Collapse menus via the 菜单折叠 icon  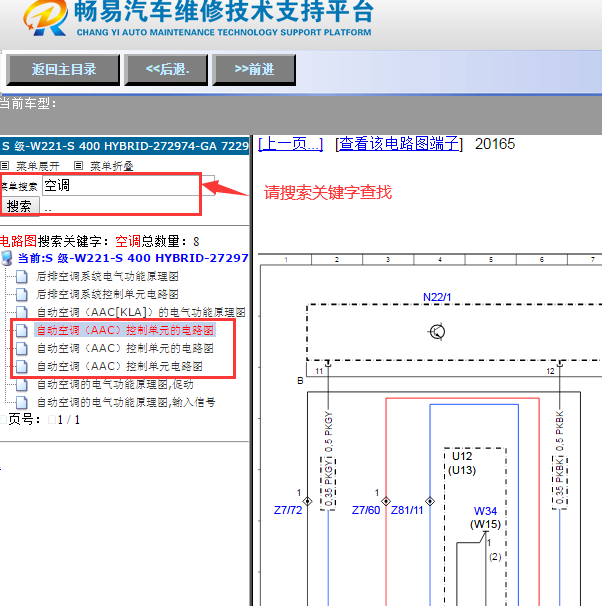pos(78,166)
